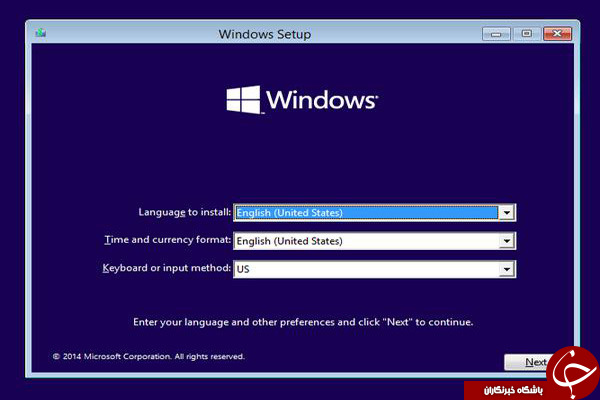Screen dimensions: 600x400
Task: Open Keyboard or input method dropdown arrow
Action: [x=507, y=269]
